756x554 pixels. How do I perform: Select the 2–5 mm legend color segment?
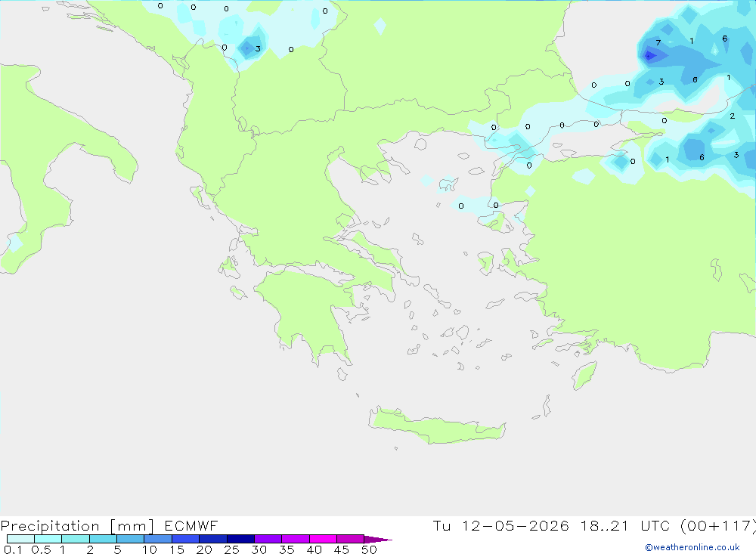pyautogui.click(x=103, y=539)
